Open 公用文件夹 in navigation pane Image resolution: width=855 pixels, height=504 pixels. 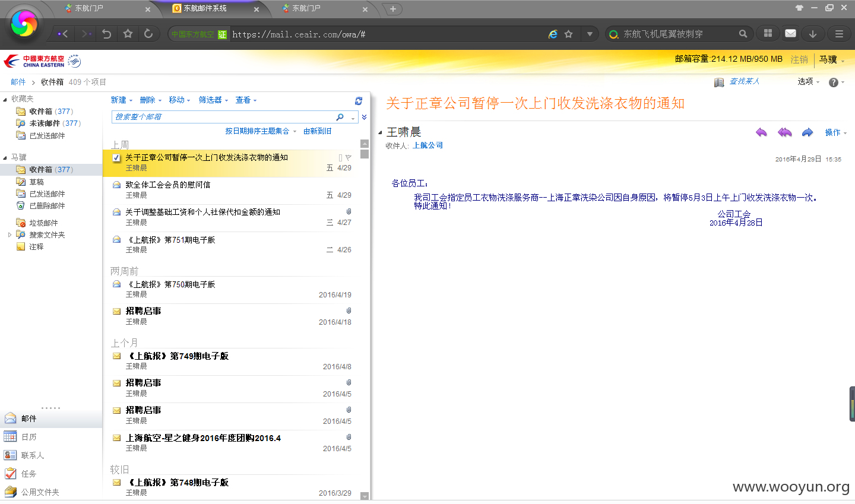pyautogui.click(x=51, y=492)
